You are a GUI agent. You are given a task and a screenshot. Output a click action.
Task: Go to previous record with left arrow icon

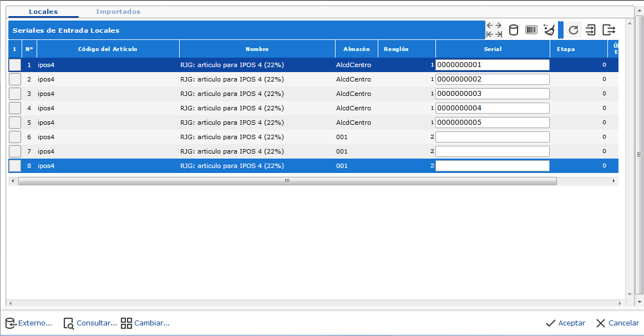pos(490,26)
